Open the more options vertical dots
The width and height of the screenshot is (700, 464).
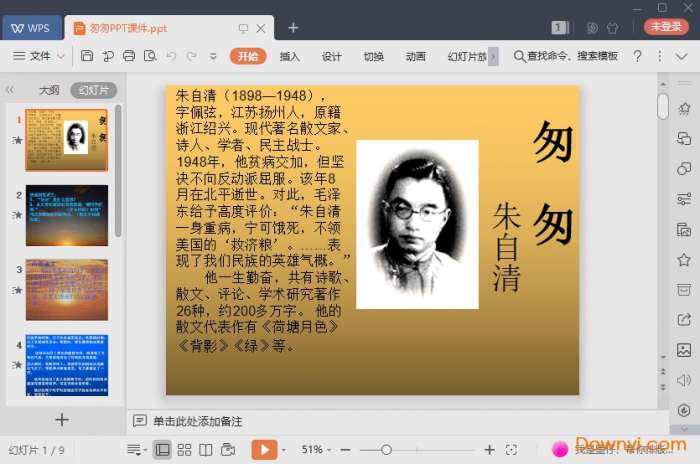[659, 56]
